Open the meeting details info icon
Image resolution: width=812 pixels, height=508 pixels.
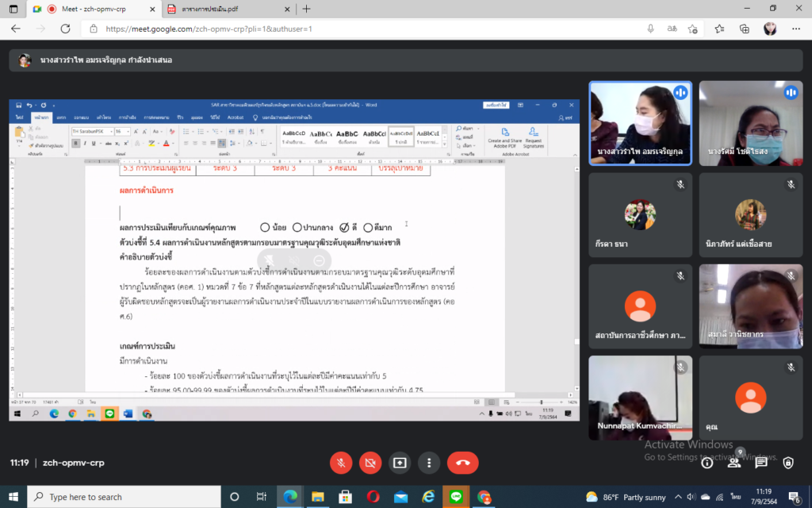707,463
